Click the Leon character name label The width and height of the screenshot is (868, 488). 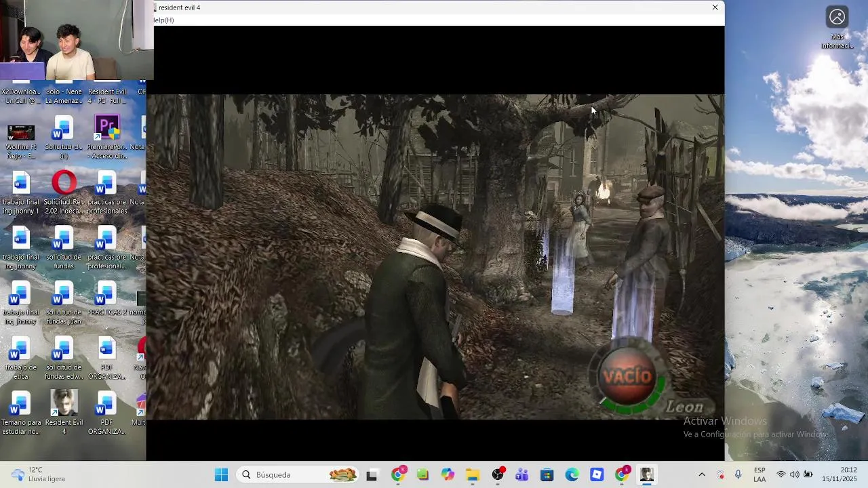tap(684, 407)
